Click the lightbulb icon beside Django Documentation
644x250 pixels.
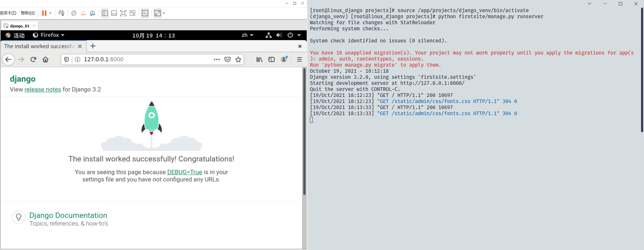pos(18,217)
